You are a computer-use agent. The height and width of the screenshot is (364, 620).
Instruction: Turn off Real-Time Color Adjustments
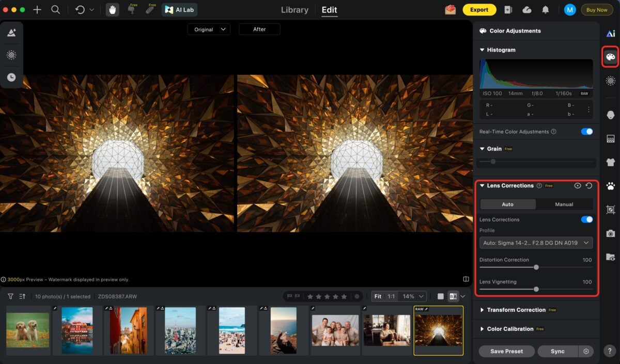pos(586,131)
